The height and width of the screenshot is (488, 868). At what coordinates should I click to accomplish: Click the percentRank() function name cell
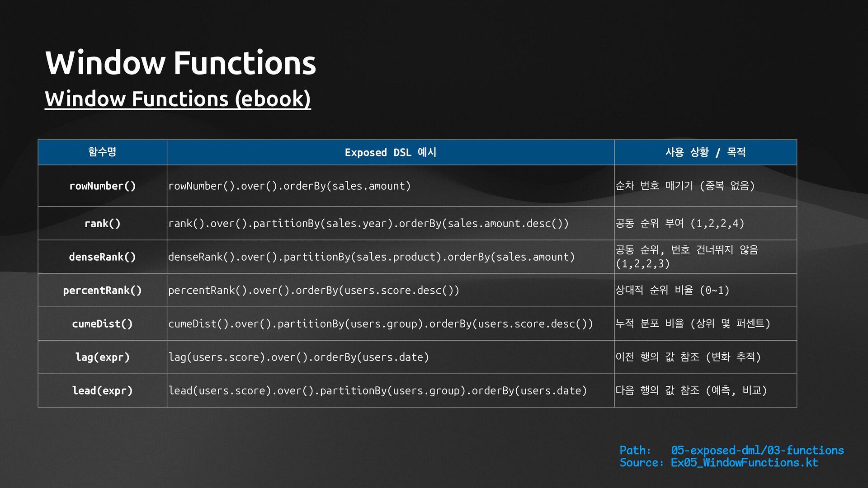[x=102, y=290]
